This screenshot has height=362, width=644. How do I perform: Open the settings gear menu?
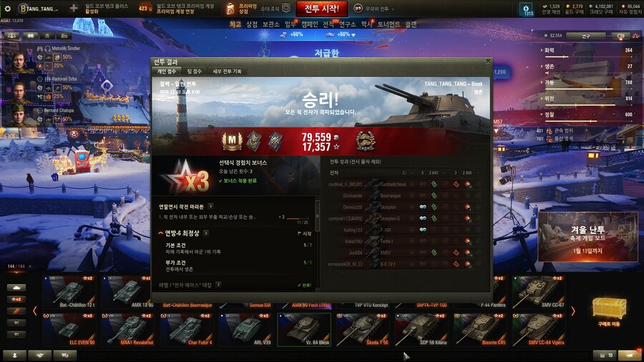7,8
